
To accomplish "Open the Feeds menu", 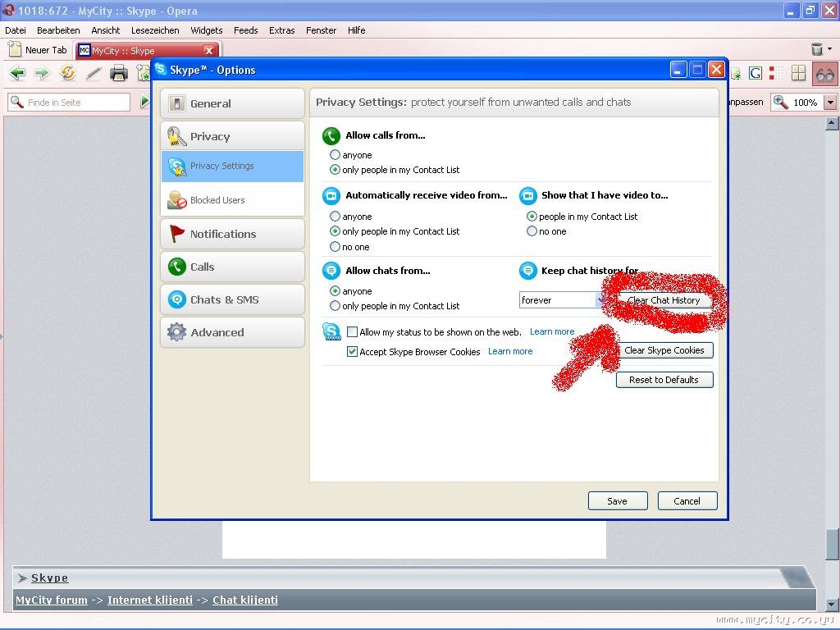I will point(246,30).
